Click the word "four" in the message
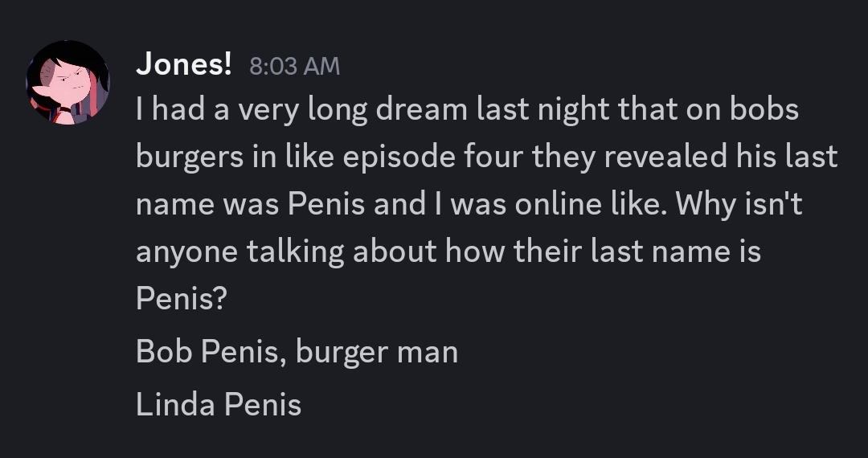Viewport: 868px width, 458px height. point(496,157)
